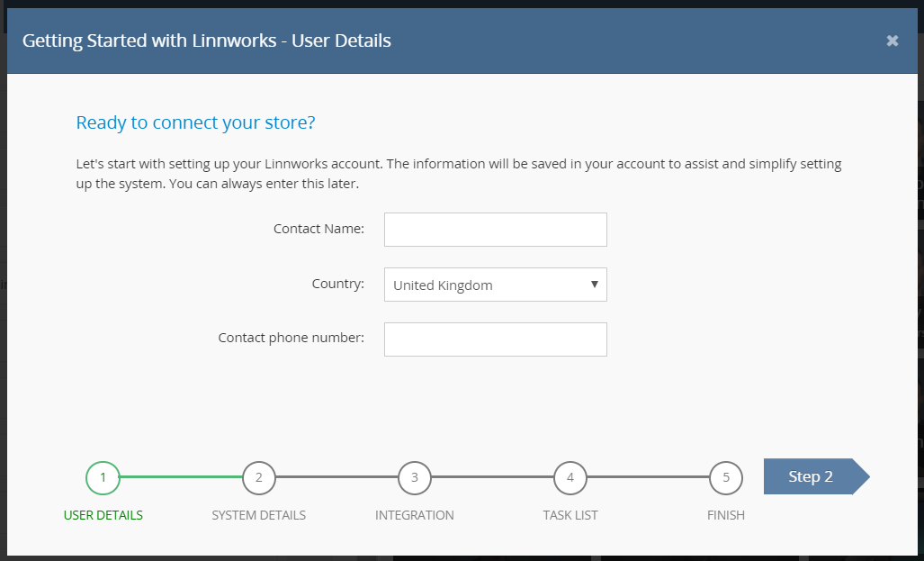
Task: Click the Contact Name text field
Action: click(495, 230)
